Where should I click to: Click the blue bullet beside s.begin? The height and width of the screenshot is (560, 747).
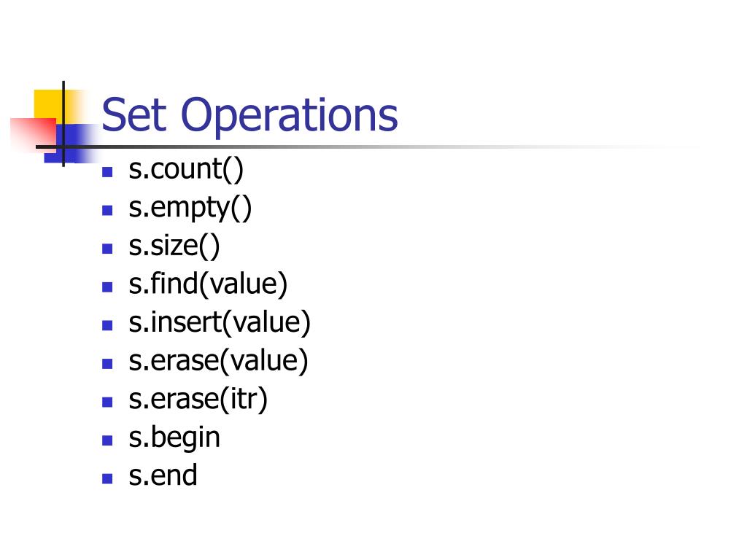(x=107, y=440)
